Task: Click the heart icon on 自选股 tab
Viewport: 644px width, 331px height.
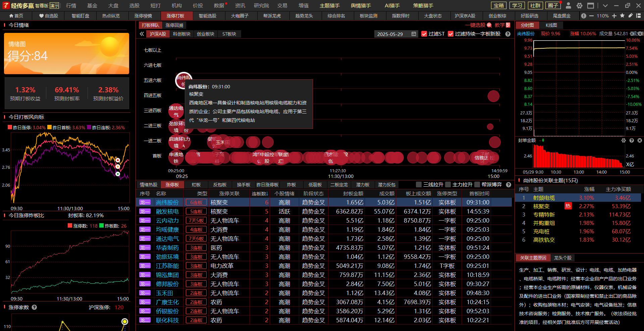Action: pos(41,16)
